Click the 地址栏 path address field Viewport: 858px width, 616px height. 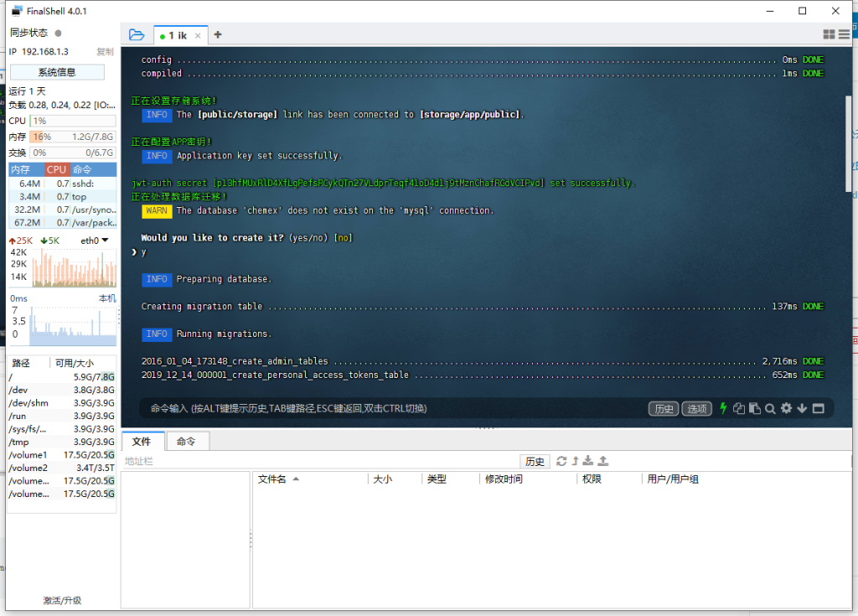pos(320,462)
